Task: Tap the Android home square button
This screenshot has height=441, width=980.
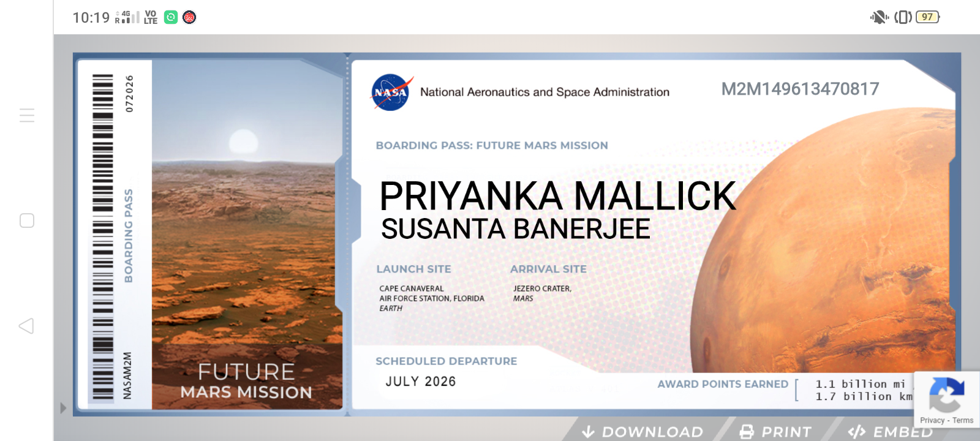Action: tap(27, 221)
